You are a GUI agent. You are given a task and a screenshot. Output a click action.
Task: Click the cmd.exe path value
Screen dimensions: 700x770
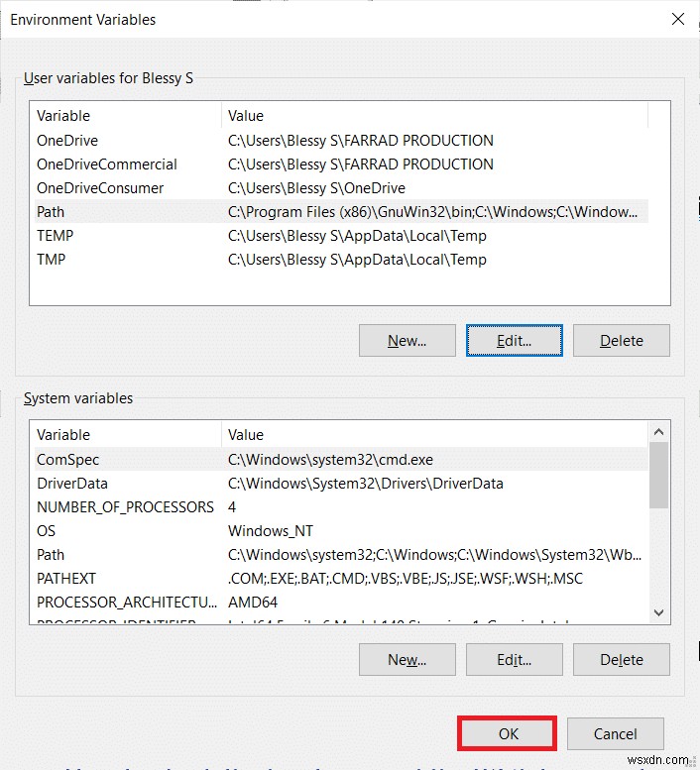click(330, 460)
